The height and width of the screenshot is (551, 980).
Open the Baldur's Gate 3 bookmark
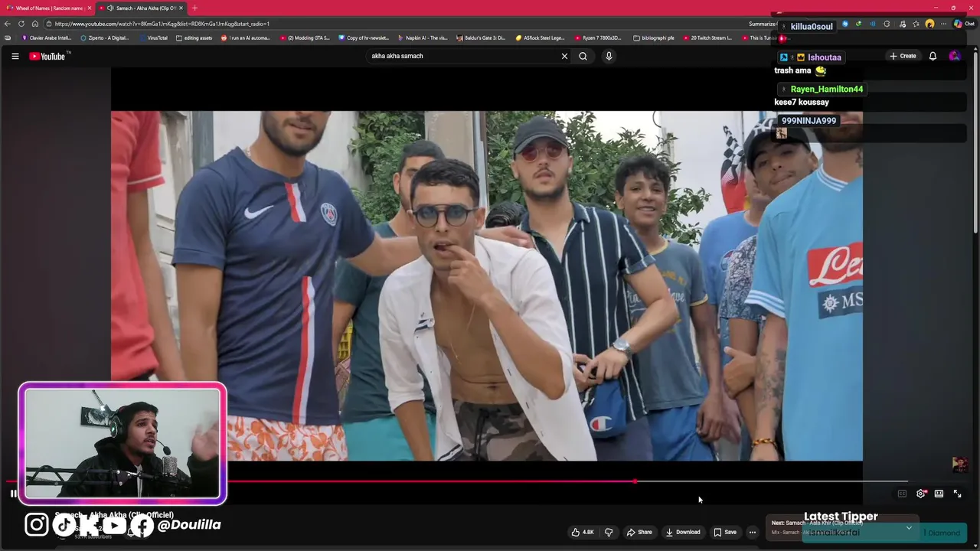pos(481,37)
